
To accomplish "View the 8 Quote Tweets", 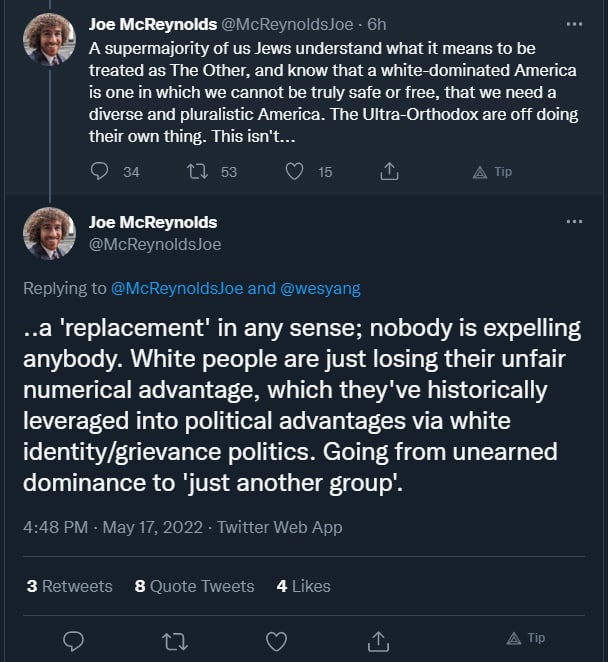I will (x=195, y=586).
